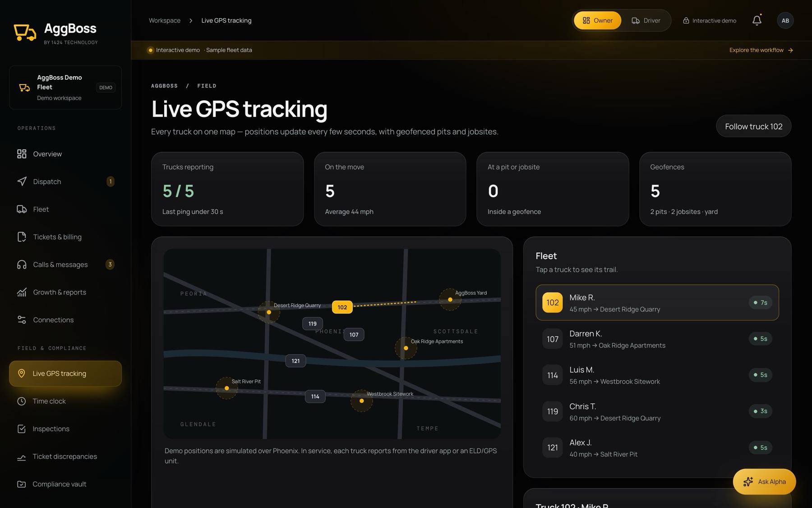Open AggBoss Demo Fleet workspace card
This screenshot has height=508, width=812.
tap(65, 88)
